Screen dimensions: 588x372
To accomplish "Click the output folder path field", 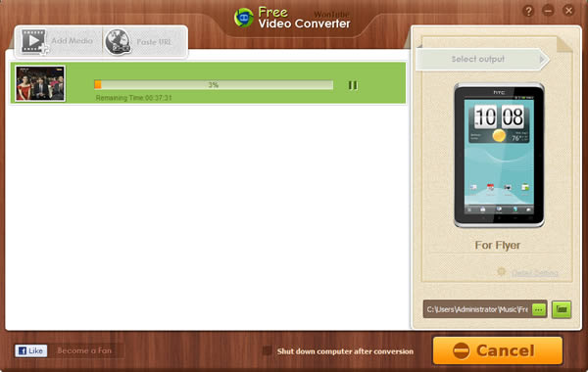I will pos(477,309).
